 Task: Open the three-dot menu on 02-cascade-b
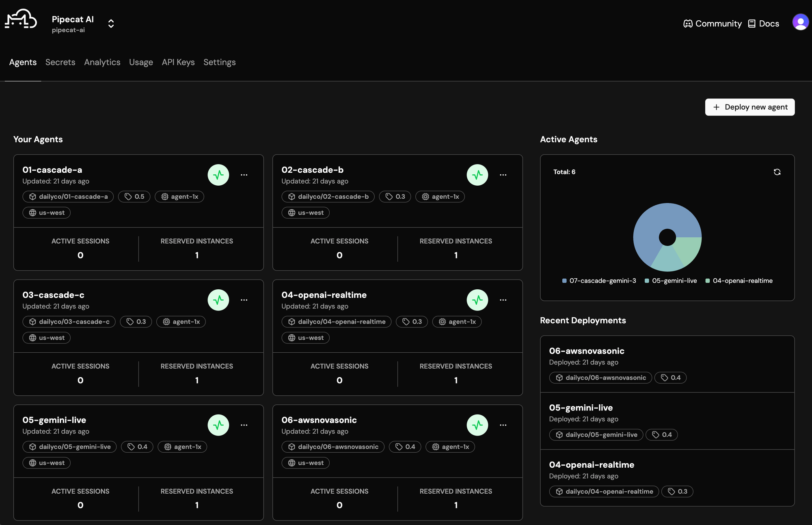503,175
